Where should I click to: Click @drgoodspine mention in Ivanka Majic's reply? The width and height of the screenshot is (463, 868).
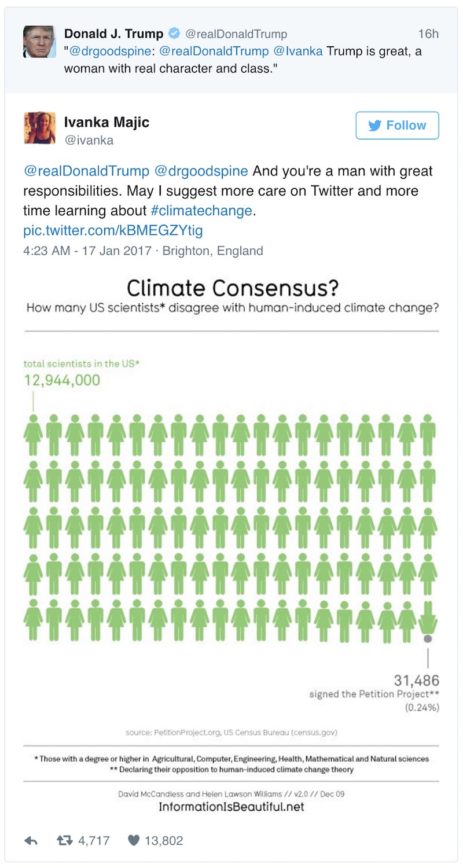[x=201, y=171]
